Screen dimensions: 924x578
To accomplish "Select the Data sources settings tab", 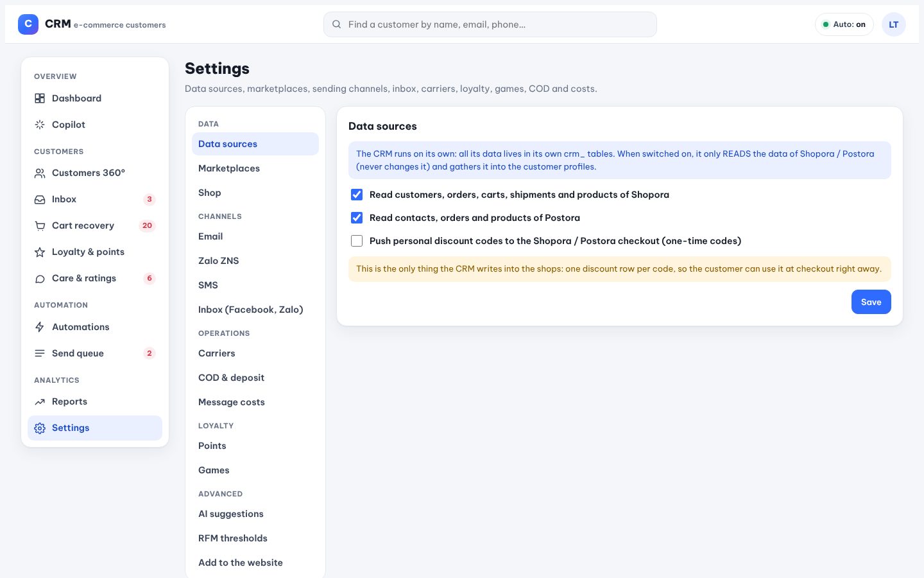I will pos(255,144).
